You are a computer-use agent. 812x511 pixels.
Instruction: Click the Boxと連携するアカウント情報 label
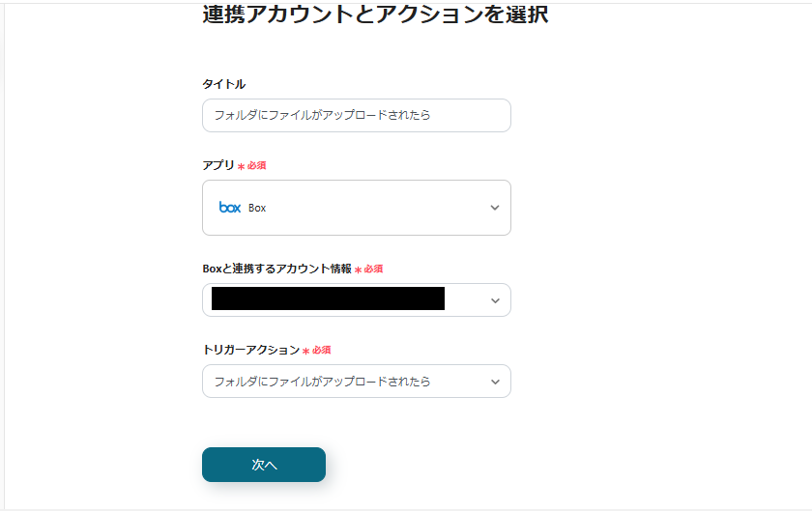tap(276, 269)
